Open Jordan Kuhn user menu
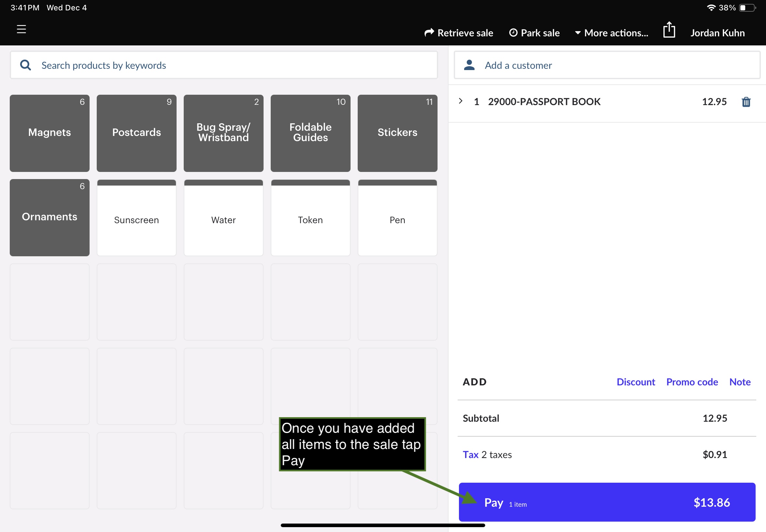Image resolution: width=766 pixels, height=532 pixels. (717, 33)
